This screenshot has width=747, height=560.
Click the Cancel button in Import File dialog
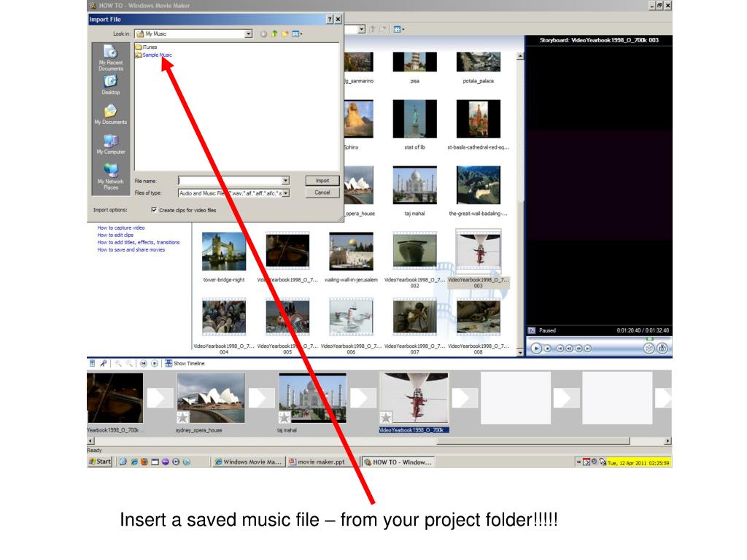click(x=322, y=192)
